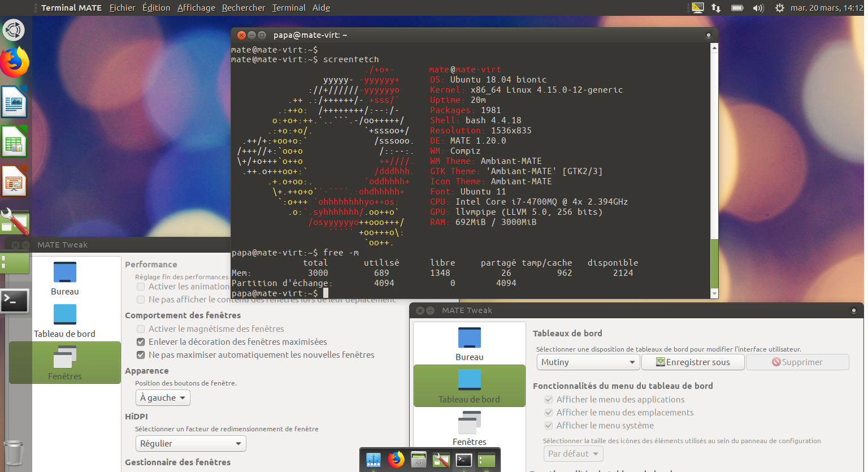Open MATE Tweak wrench icon in left launcher

pos(14,221)
